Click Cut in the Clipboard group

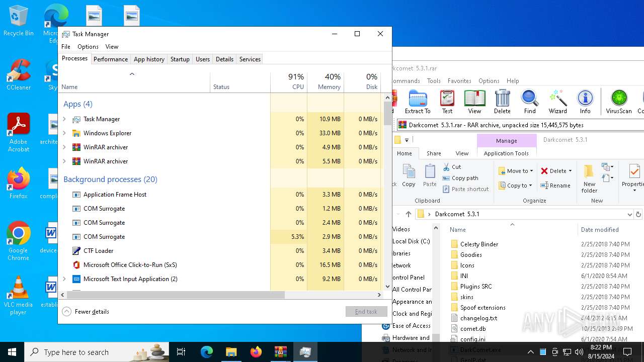[452, 166]
